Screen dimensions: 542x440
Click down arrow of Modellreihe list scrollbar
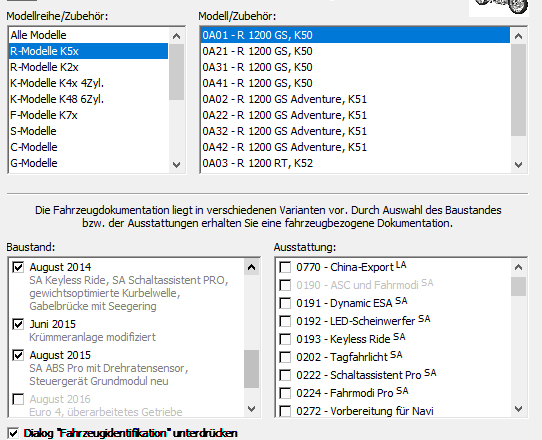[177, 165]
